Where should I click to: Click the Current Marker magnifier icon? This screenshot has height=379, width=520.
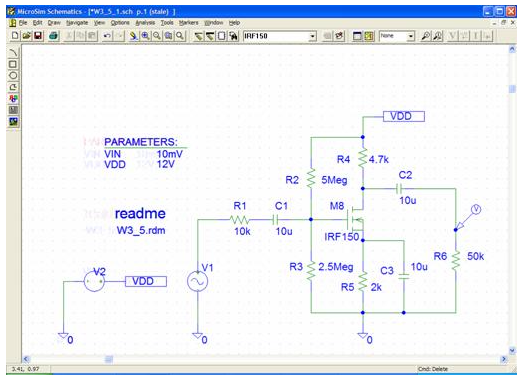437,36
